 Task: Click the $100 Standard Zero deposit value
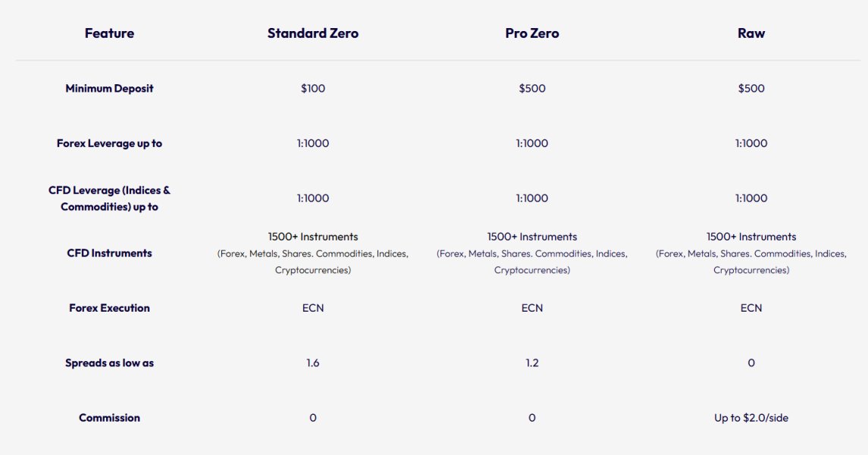312,89
